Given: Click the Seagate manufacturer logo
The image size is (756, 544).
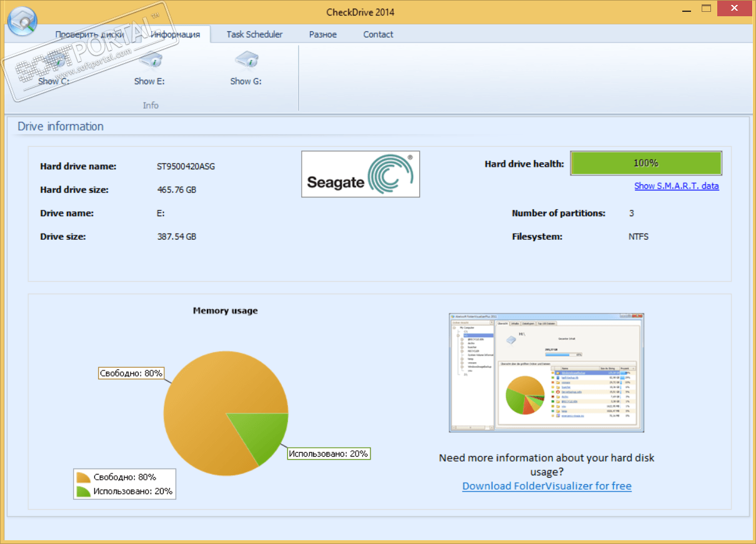Looking at the screenshot, I should tap(361, 174).
